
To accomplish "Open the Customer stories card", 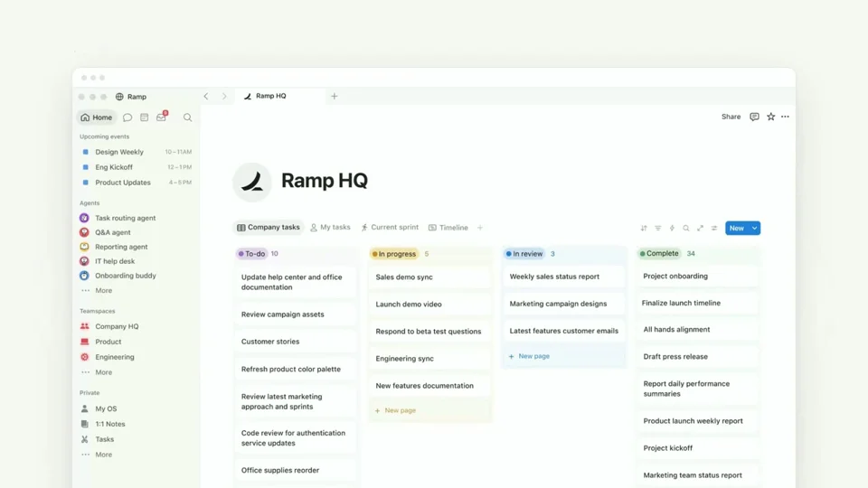I will [x=295, y=342].
